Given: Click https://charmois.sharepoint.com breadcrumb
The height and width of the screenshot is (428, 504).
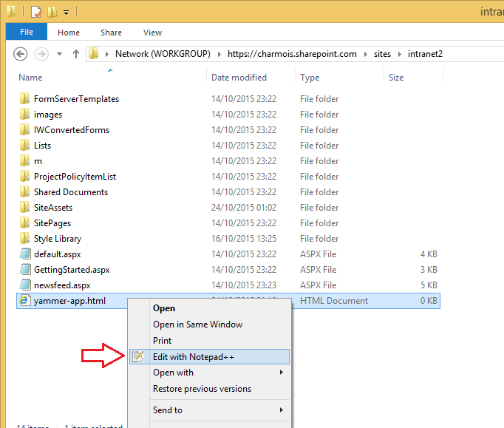Looking at the screenshot, I should coord(292,54).
